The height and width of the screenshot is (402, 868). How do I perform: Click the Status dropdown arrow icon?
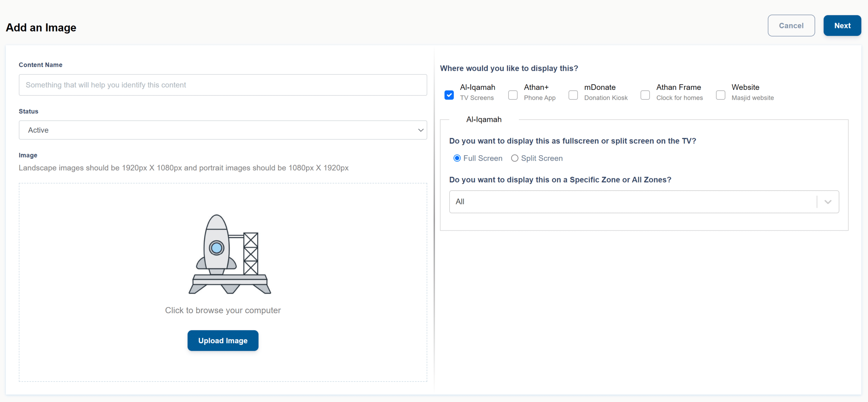(421, 130)
